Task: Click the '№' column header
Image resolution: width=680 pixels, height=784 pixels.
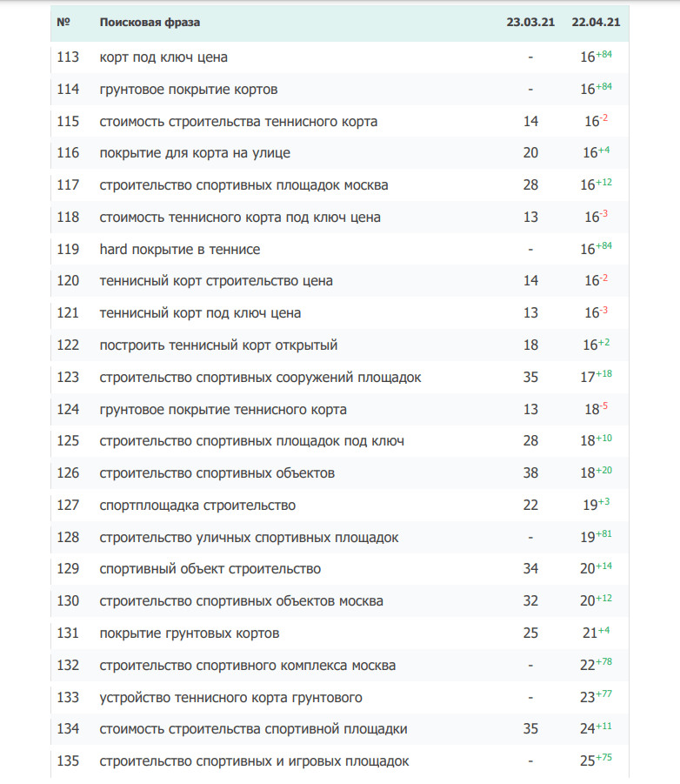Action: point(63,23)
